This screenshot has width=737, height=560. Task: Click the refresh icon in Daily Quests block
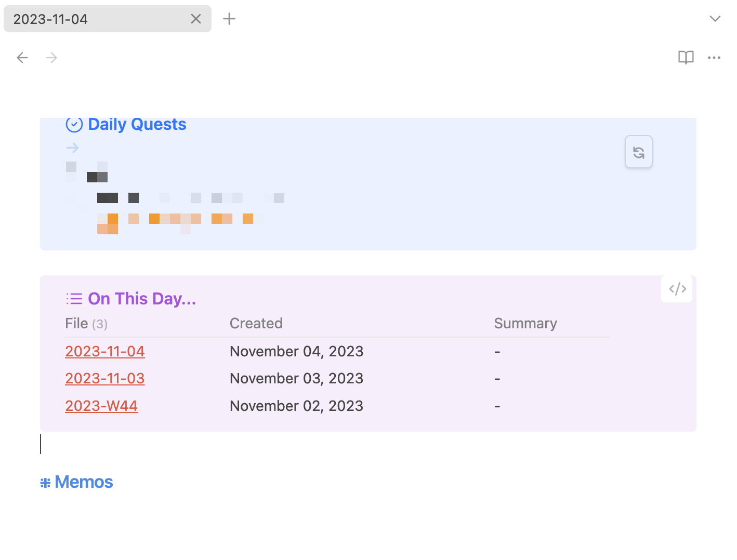(x=638, y=152)
